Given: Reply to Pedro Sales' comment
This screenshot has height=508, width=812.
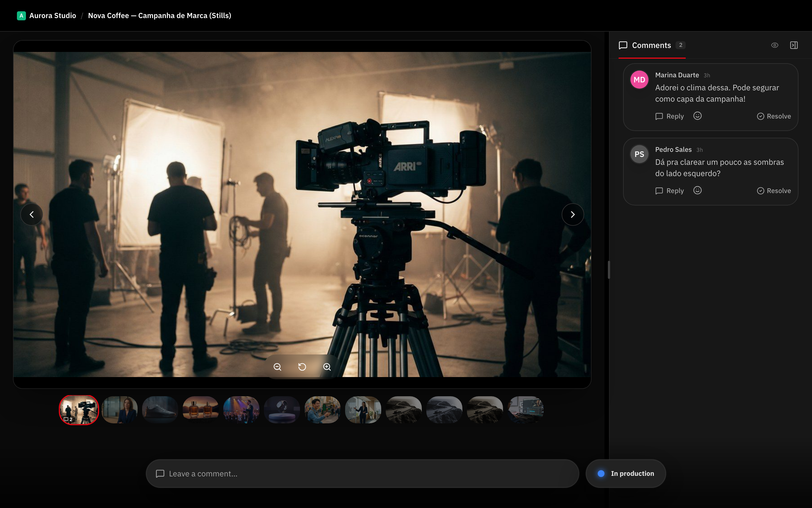Looking at the screenshot, I should [x=669, y=191].
